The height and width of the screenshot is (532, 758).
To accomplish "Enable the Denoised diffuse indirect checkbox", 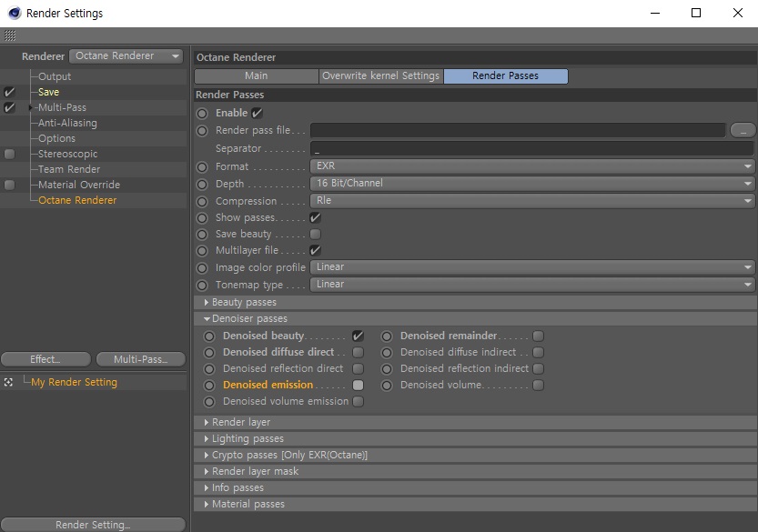I will point(538,352).
